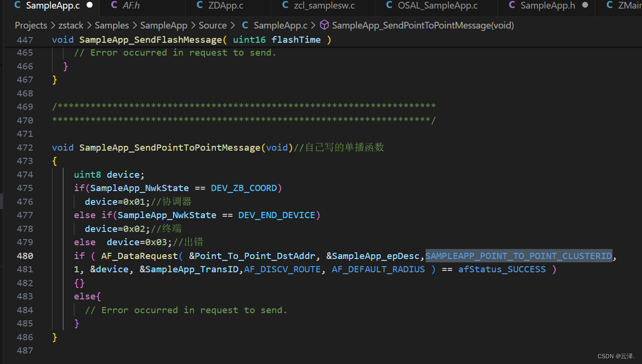Click flashTime parameter in sticky header
Viewport: 642px width, 364px height.
pyautogui.click(x=296, y=39)
